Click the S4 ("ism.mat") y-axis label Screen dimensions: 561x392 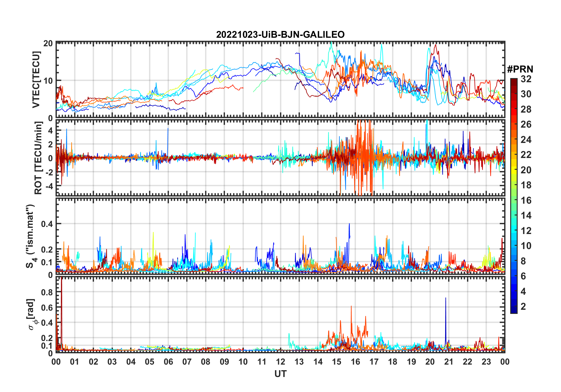coord(31,236)
